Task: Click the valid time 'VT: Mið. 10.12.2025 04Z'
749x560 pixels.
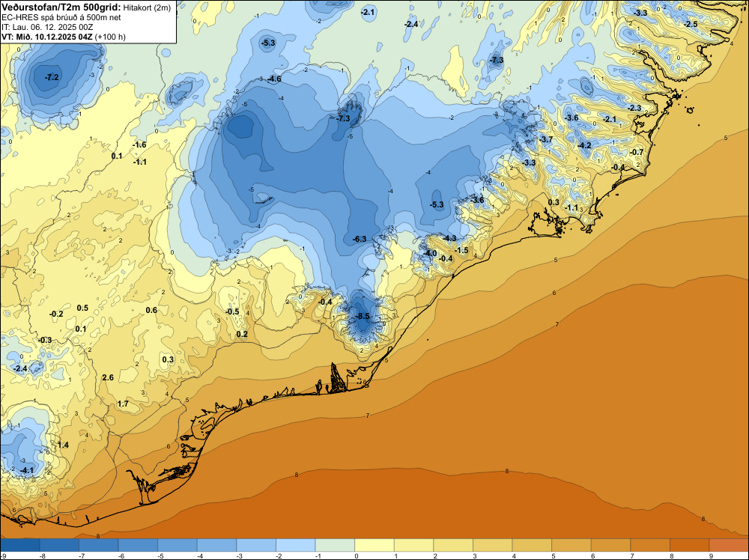Action: pos(46,37)
